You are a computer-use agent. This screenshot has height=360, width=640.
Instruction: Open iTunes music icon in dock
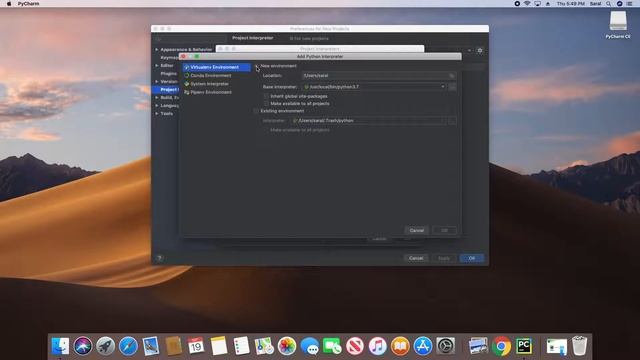378,346
